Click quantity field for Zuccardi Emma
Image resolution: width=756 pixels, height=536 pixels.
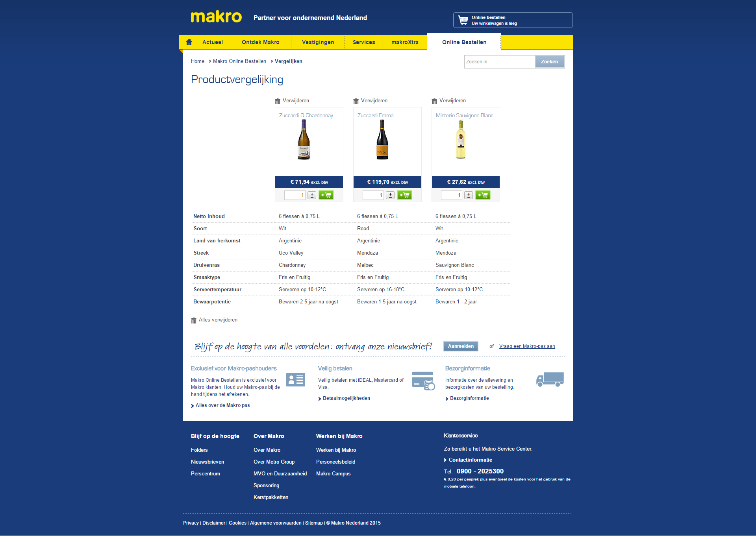tap(373, 195)
